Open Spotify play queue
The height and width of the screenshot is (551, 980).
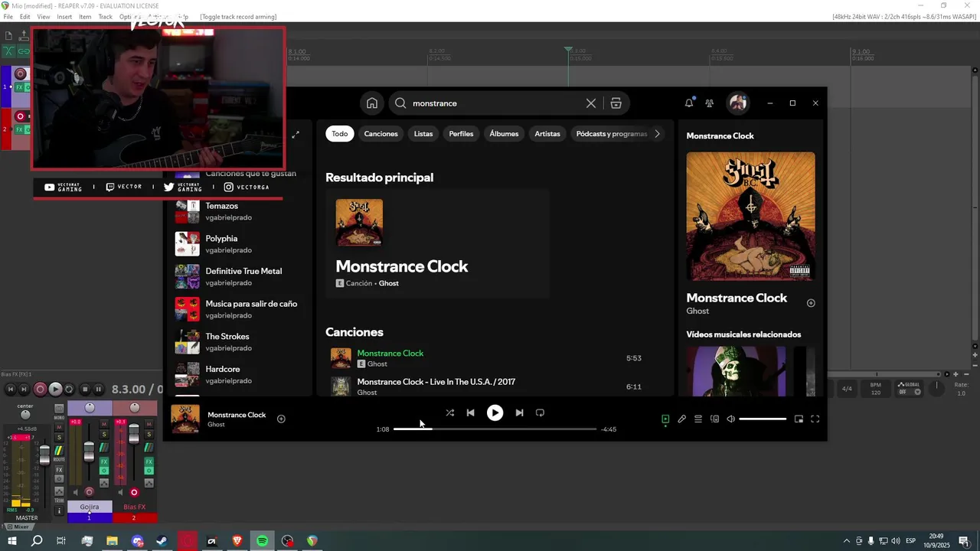[698, 419]
